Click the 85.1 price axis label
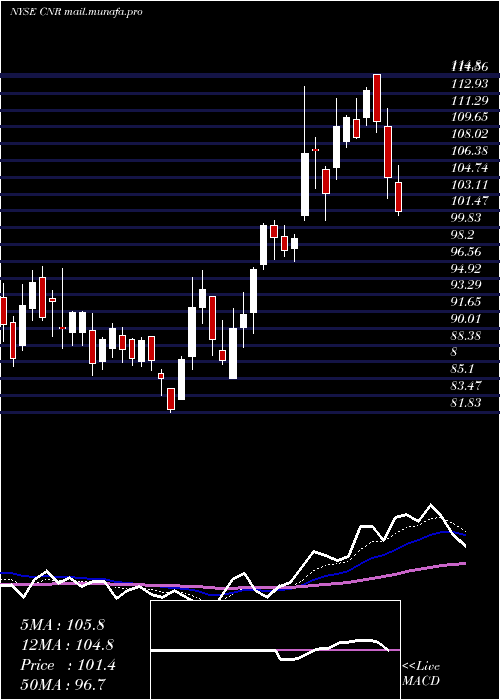 [x=463, y=369]
